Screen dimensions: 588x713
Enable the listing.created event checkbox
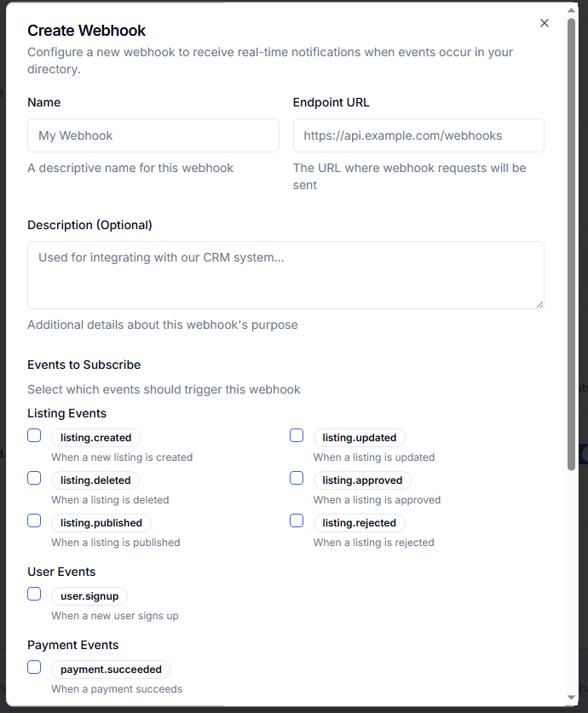(x=33, y=435)
